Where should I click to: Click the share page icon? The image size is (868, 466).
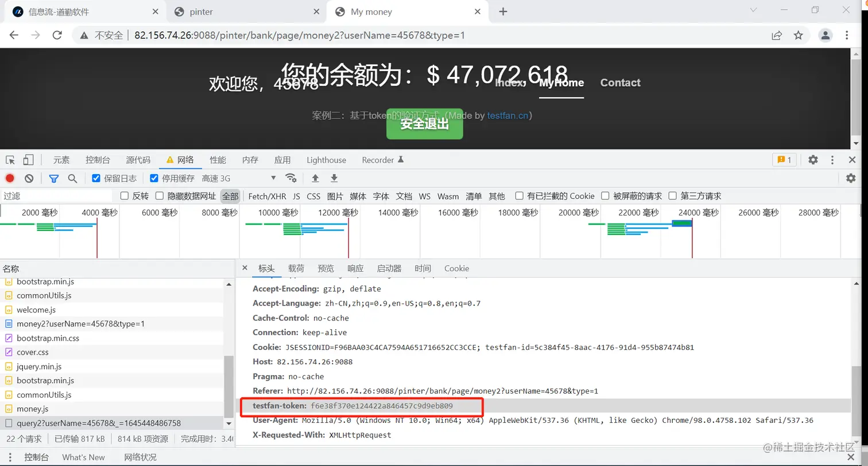[x=776, y=35]
